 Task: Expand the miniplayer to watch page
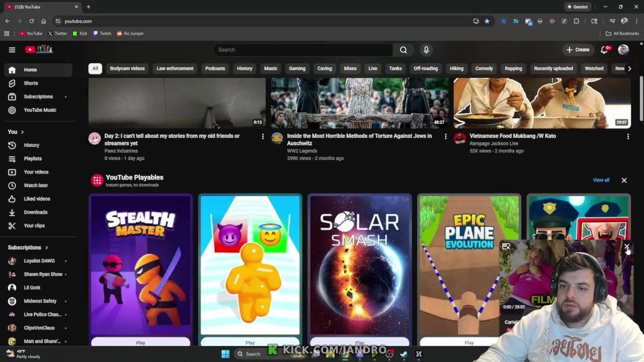tap(506, 246)
